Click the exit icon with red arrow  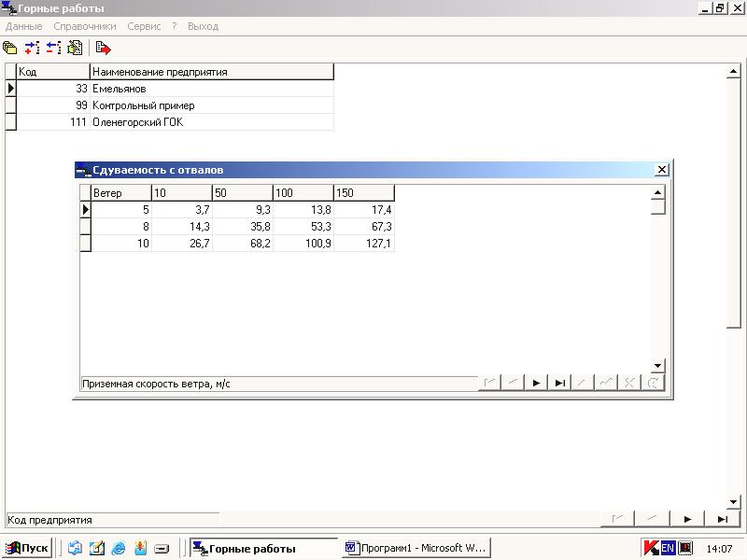(x=103, y=49)
